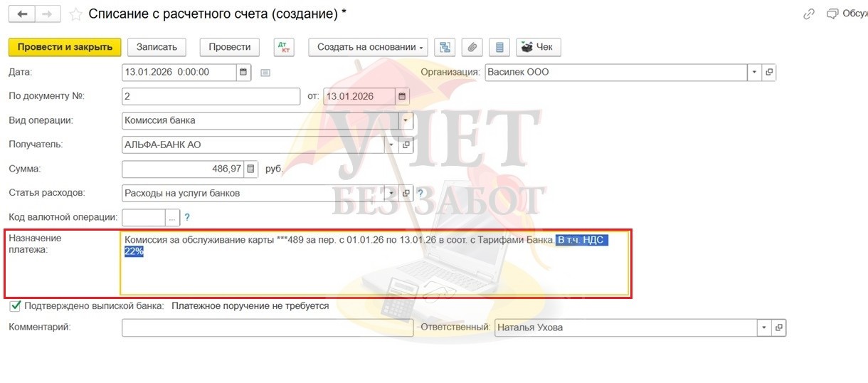The width and height of the screenshot is (868, 383).
Task: Click the Назначение платежа text area
Action: click(x=375, y=263)
